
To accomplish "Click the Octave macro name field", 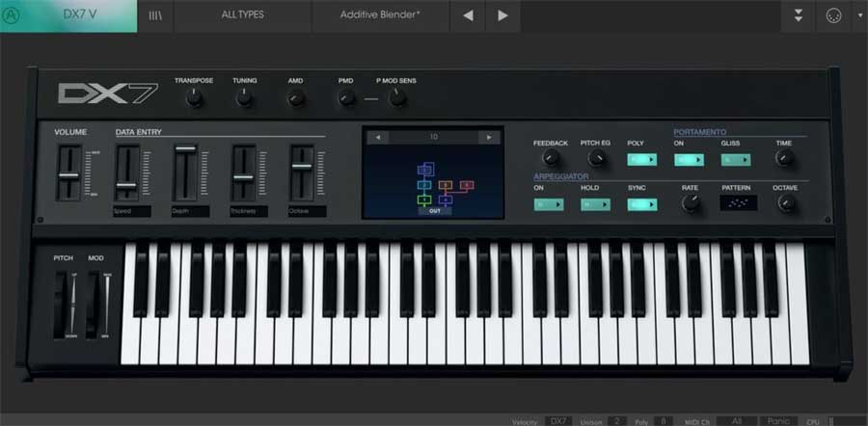I will [308, 211].
